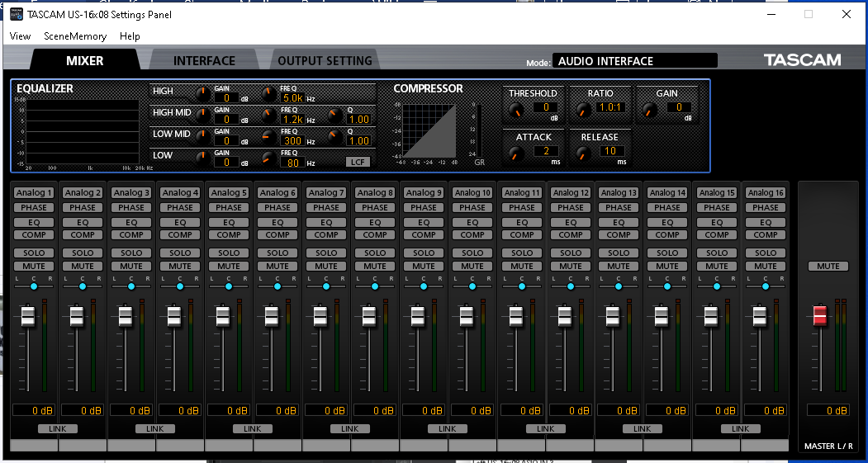This screenshot has height=463, width=868.
Task: Click the release time value 10 field
Action: point(612,150)
